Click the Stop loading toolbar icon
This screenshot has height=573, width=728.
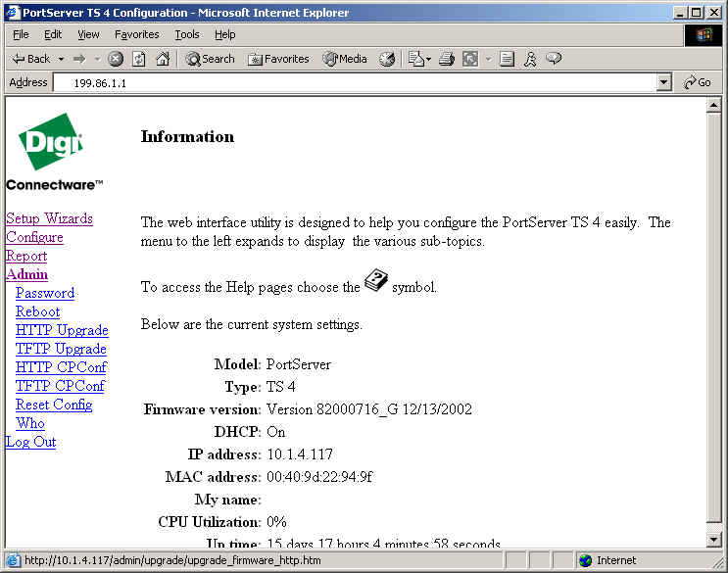point(116,59)
